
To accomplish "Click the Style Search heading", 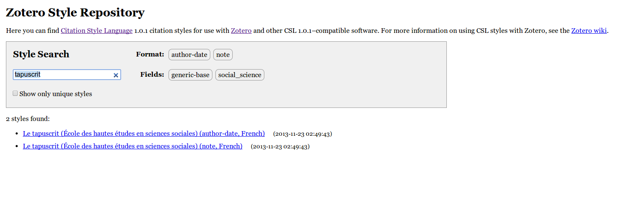I will pyautogui.click(x=41, y=54).
